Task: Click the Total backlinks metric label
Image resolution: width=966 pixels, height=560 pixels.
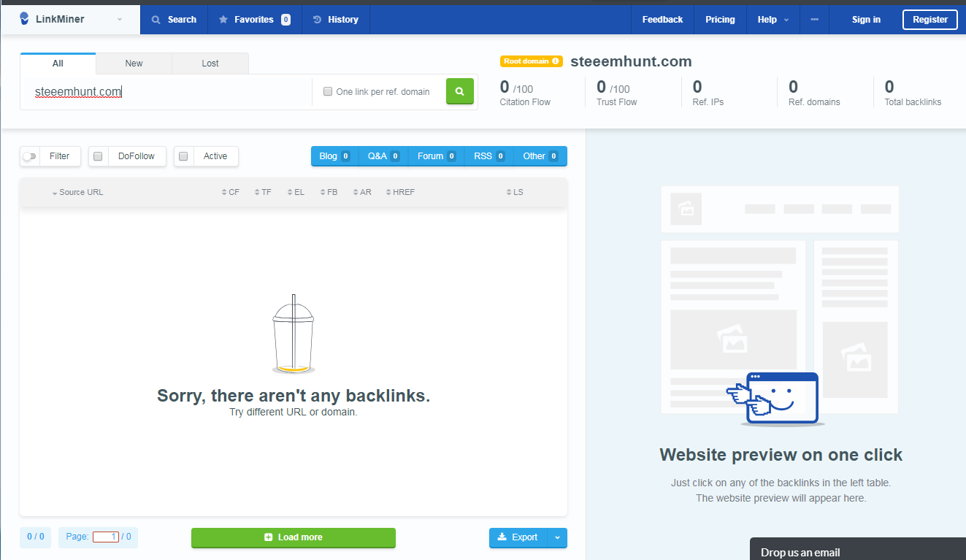Action: (x=913, y=102)
